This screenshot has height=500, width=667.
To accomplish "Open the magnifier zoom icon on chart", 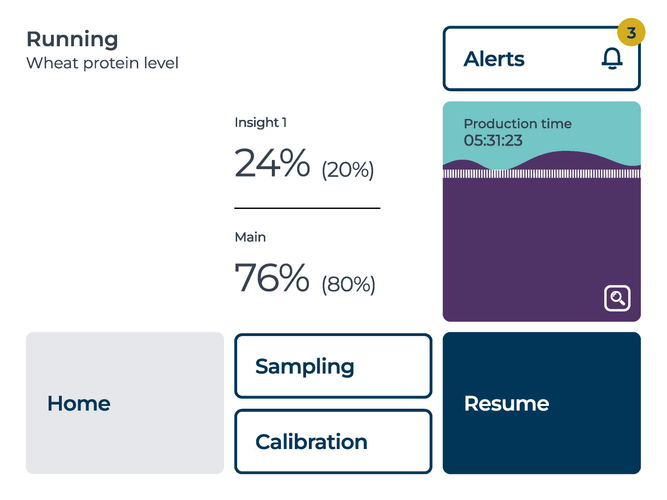I will pyautogui.click(x=617, y=298).
